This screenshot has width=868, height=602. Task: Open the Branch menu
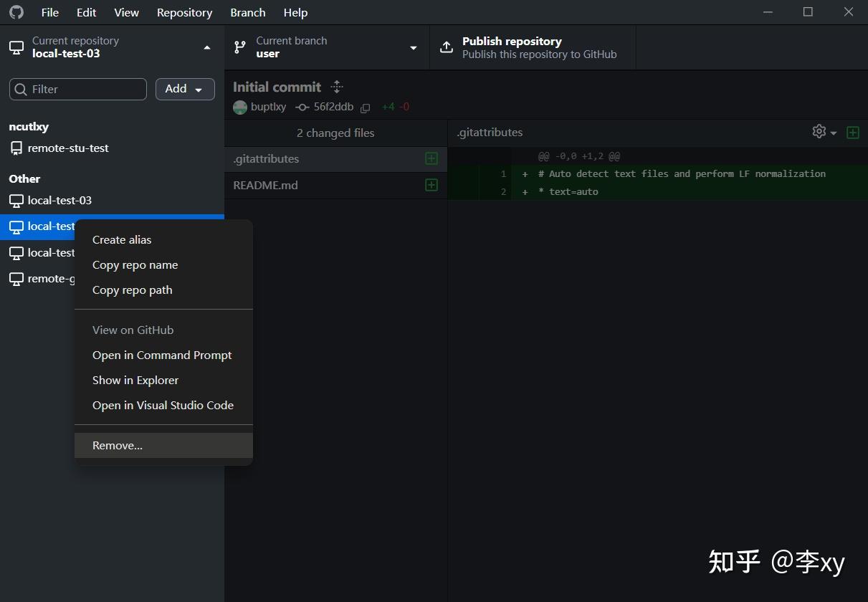click(x=247, y=12)
